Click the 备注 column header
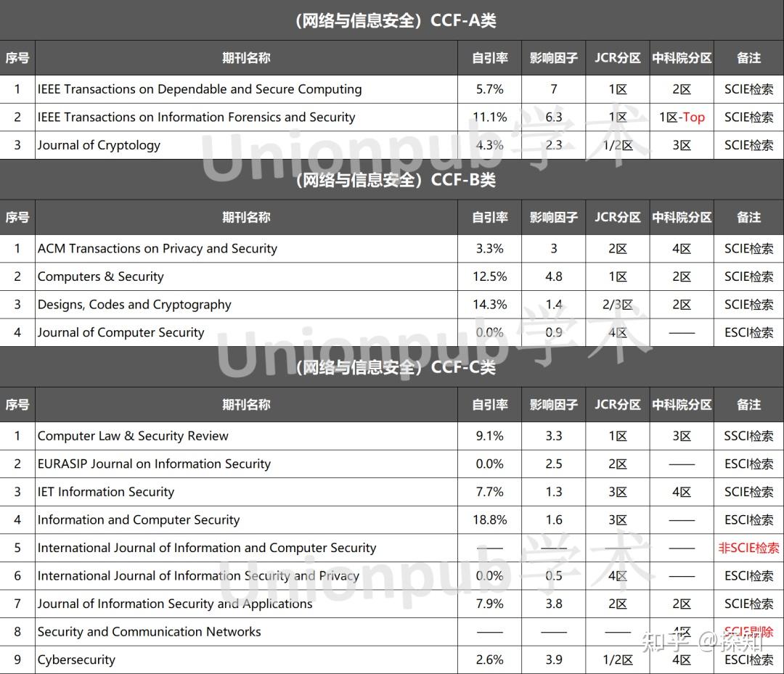 click(x=748, y=58)
